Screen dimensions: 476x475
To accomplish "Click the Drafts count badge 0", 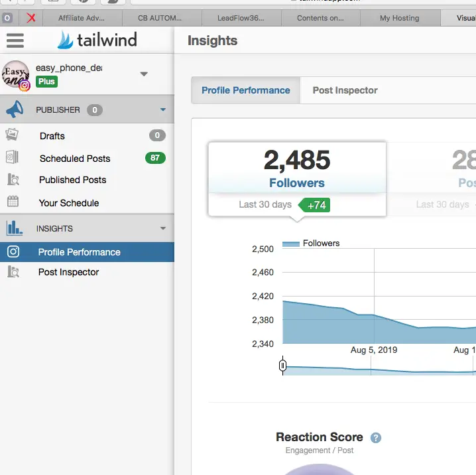I will point(157,135).
